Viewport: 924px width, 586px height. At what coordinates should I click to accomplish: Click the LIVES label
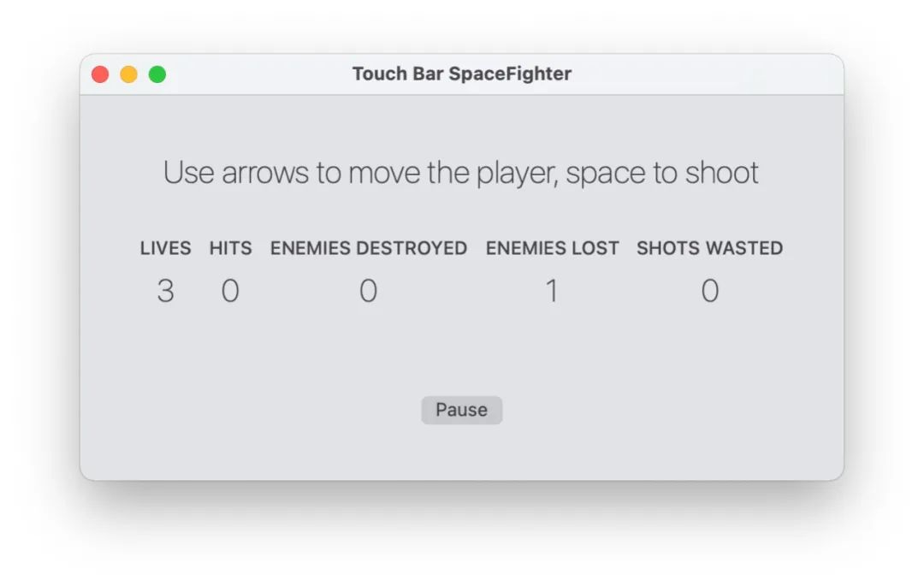pos(165,248)
